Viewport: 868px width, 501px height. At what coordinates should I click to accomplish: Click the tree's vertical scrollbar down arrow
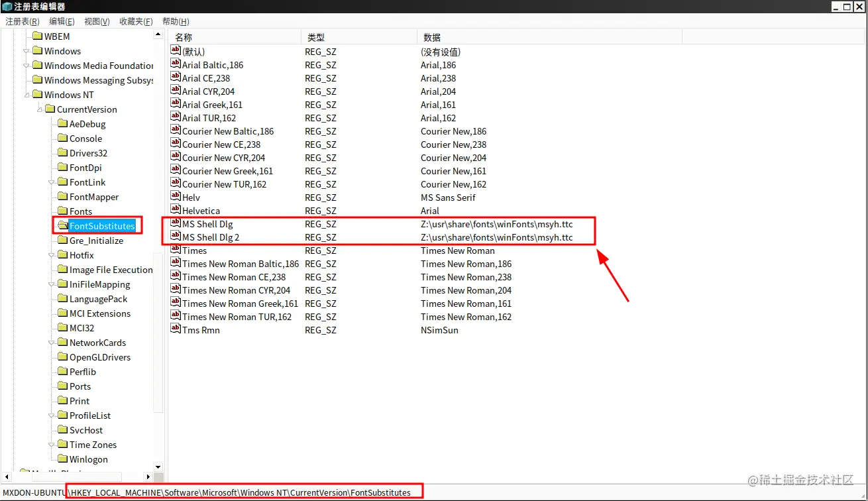click(x=158, y=467)
